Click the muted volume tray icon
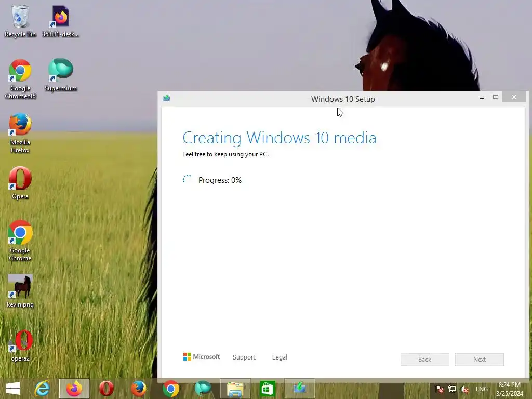 464,389
